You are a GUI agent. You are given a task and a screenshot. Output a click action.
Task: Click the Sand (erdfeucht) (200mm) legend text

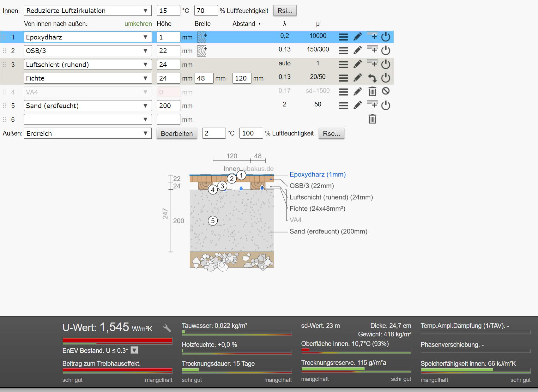[329, 231]
